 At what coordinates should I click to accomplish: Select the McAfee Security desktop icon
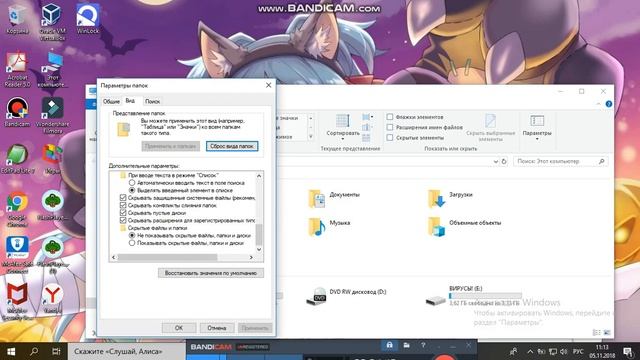tap(17, 302)
